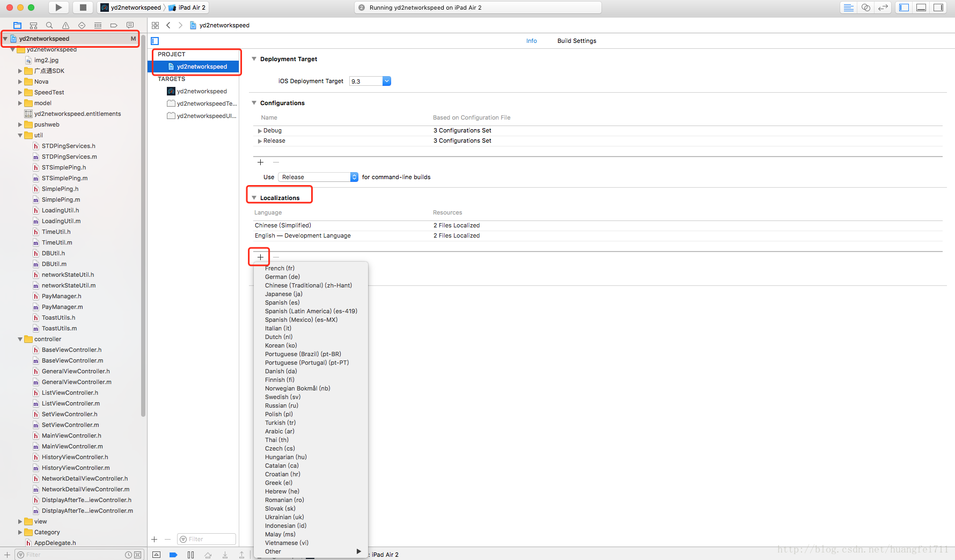Collapse the Configurations section

[254, 103]
